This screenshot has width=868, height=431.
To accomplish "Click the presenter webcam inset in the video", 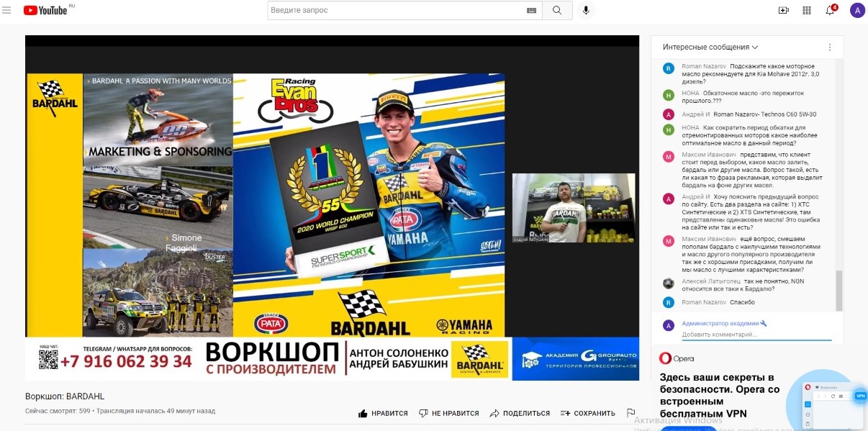I will [x=574, y=208].
